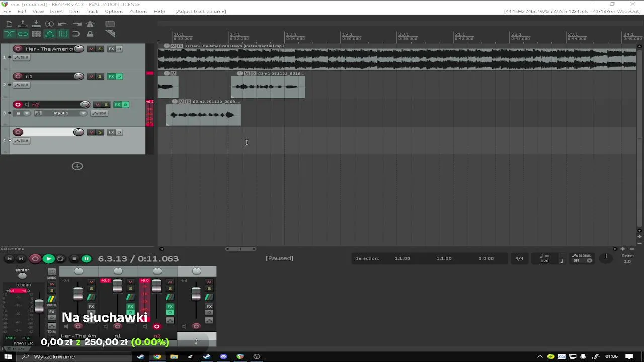Toggle item grouping link icon
This screenshot has height=362, width=644.
(x=23, y=34)
